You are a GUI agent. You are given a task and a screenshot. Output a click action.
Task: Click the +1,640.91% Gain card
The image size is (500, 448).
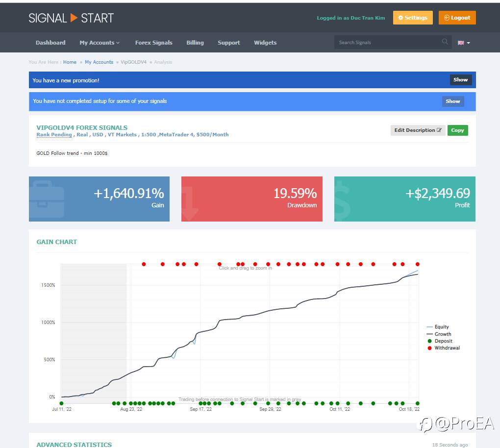pos(99,199)
